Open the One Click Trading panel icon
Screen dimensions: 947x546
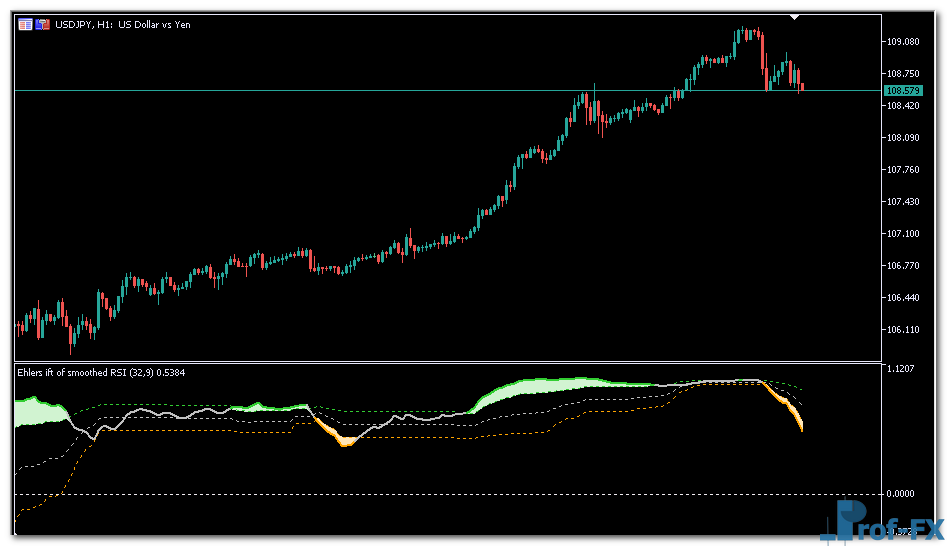[x=25, y=25]
